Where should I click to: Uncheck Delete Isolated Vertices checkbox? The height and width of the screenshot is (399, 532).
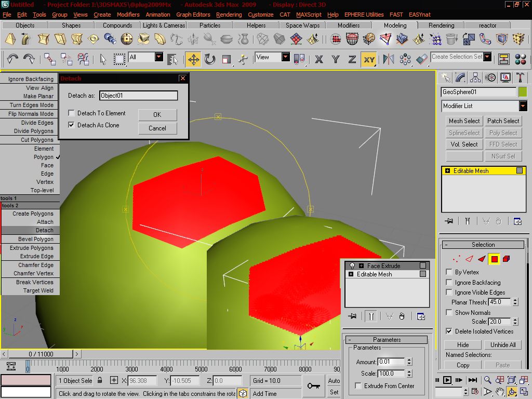point(449,331)
